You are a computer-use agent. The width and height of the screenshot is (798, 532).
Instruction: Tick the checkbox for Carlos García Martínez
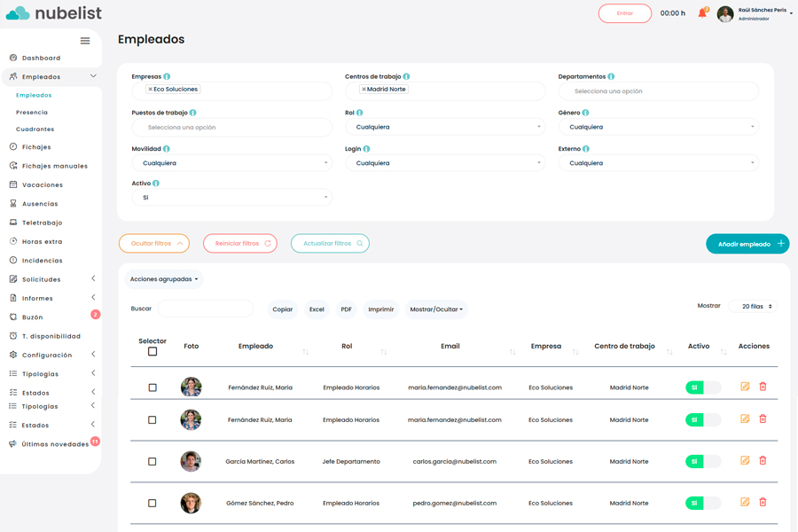[x=153, y=462]
